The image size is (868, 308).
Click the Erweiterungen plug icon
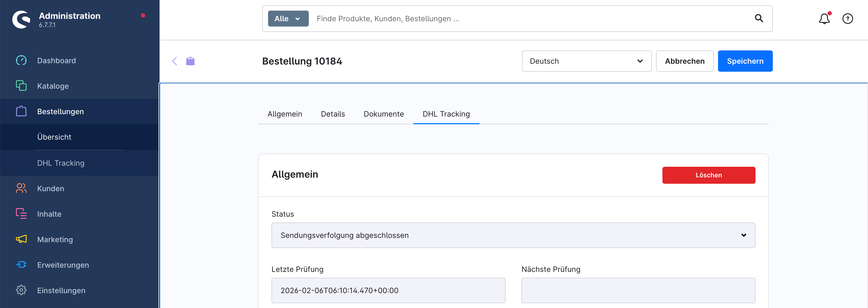(21, 264)
